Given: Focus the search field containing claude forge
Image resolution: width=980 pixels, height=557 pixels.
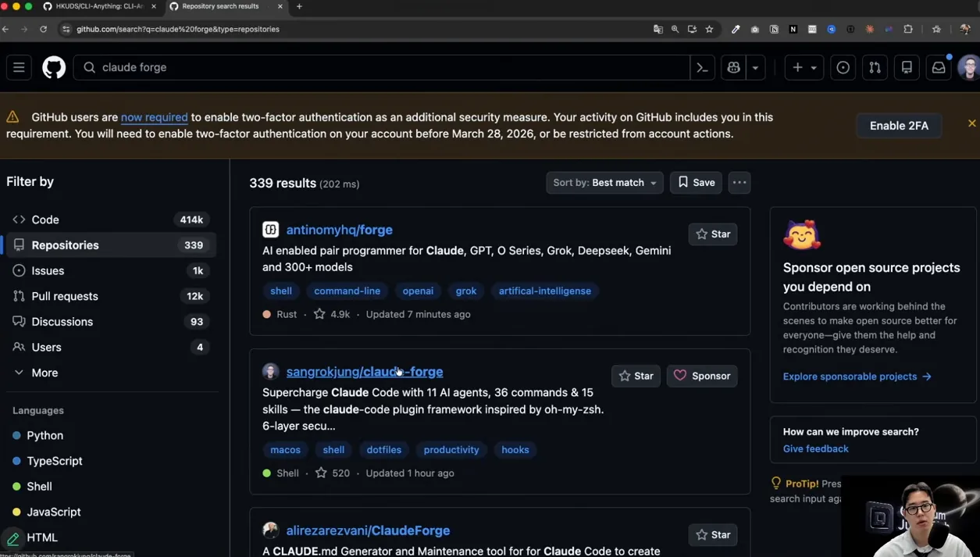Looking at the screenshot, I should 381,67.
